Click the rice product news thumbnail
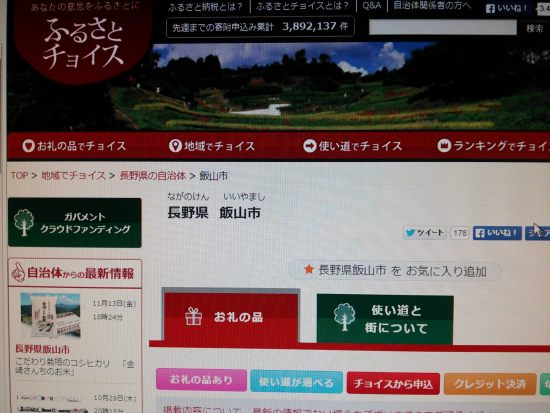 pos(51,315)
